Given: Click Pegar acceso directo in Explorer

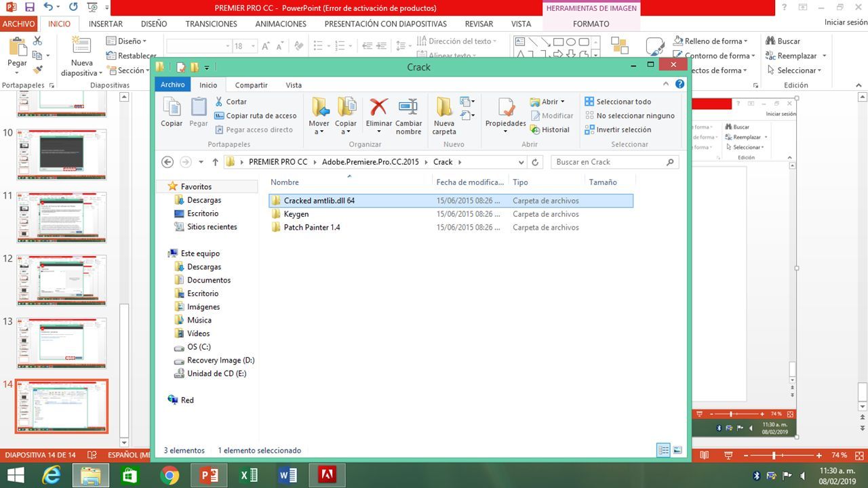Looking at the screenshot, I should (254, 129).
